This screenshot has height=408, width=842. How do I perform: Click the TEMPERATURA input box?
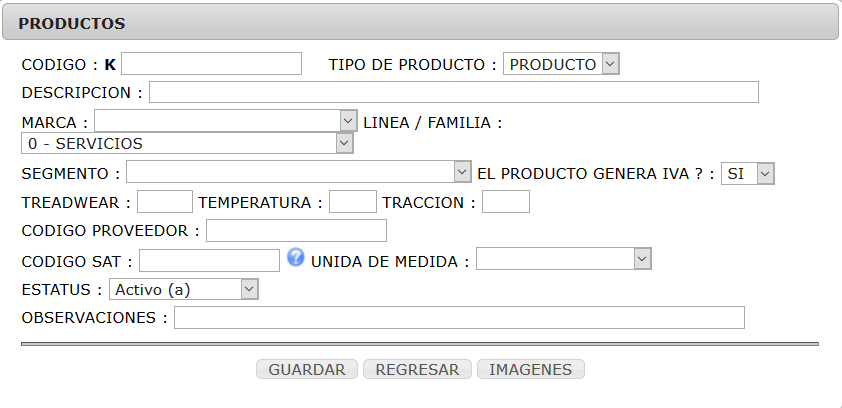pos(353,201)
